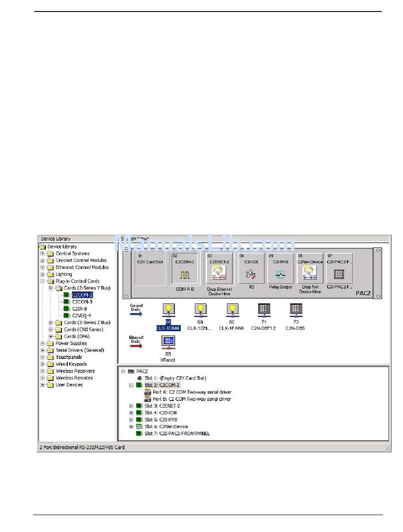Select the CLX-1FAN4 device icon
The height and width of the screenshot is (532, 403).
point(232,311)
